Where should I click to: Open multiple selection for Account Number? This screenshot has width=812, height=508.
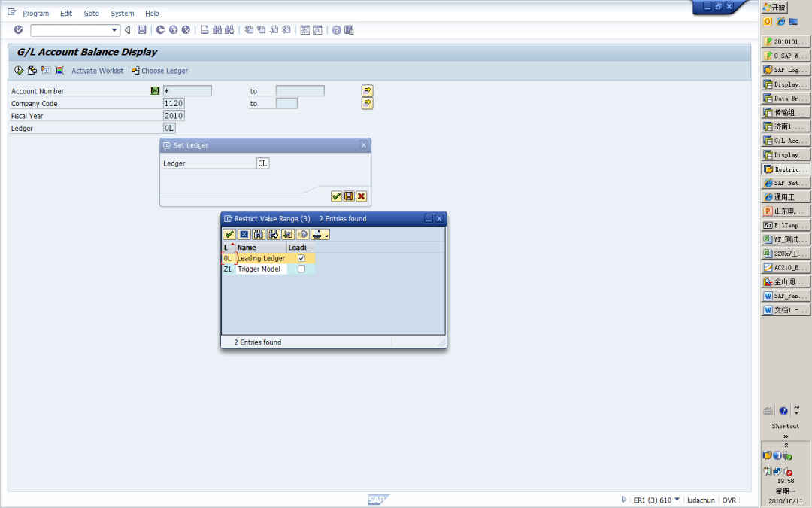(368, 90)
